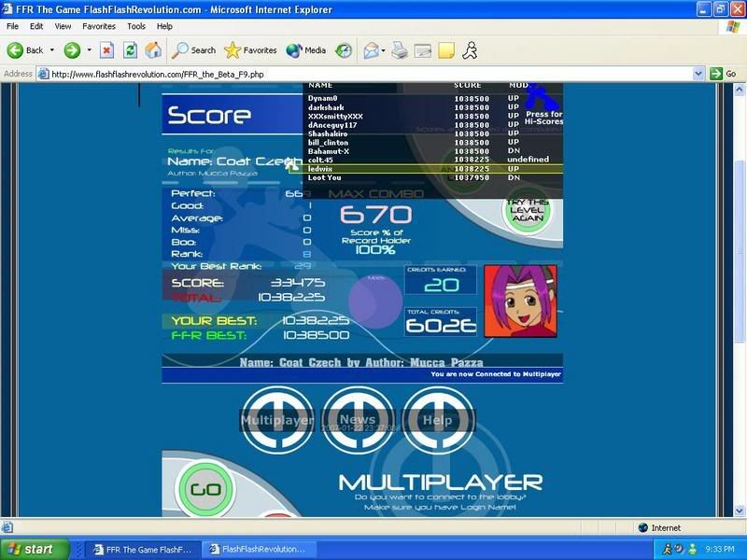Click the Your Best 1038225 value

316,320
